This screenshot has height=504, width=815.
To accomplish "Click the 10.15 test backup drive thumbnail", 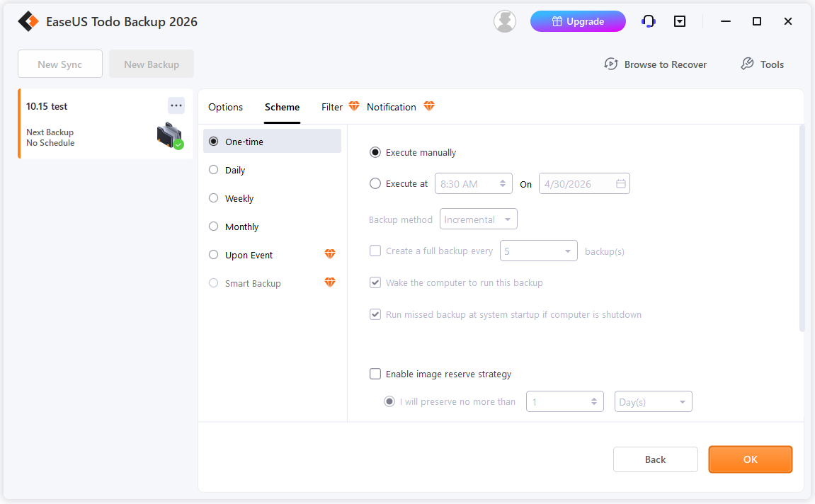I will point(170,136).
